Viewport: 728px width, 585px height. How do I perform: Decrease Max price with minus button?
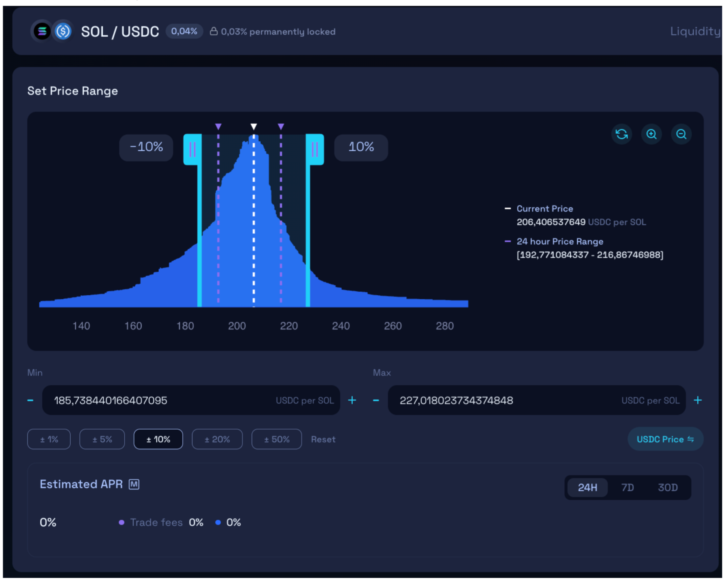point(376,400)
